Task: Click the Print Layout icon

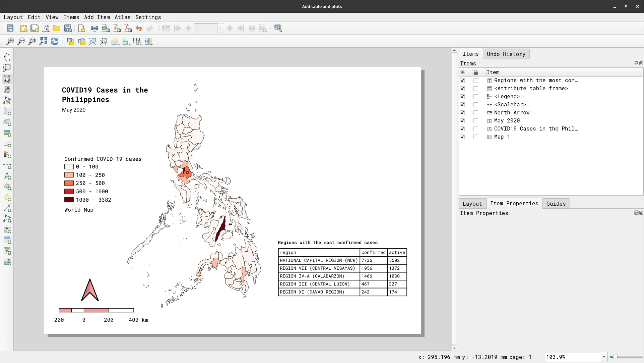Action: tap(94, 29)
